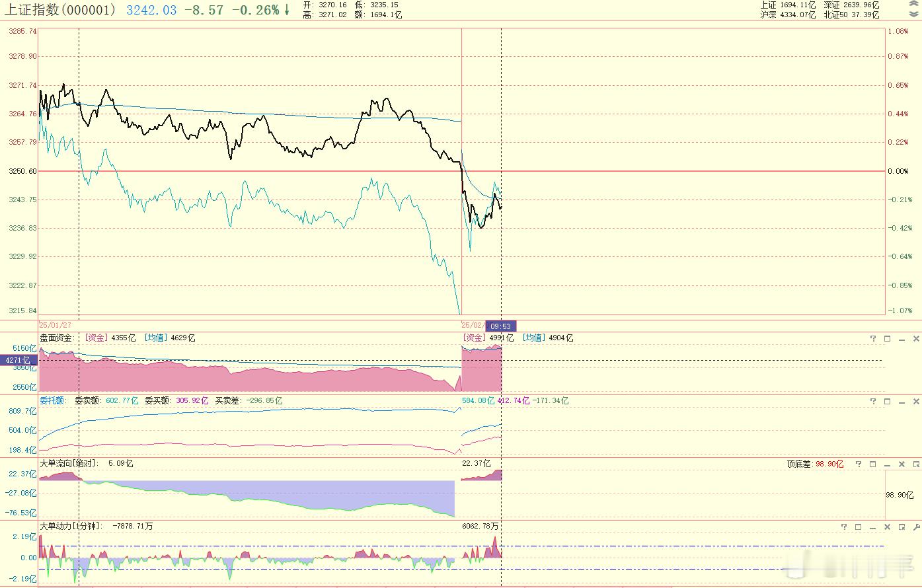Open the 大单动力 panel wrench settings
Viewport: 922px width, 588px height.
(x=916, y=527)
